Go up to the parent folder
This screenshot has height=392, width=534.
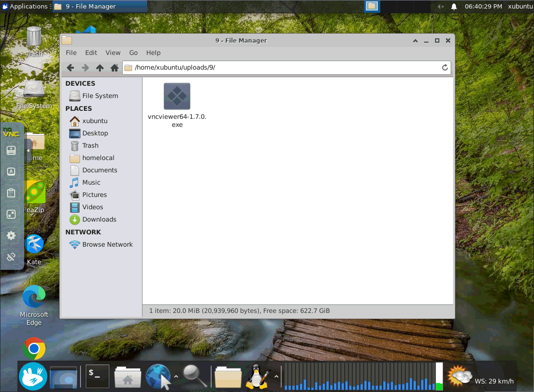pos(99,68)
